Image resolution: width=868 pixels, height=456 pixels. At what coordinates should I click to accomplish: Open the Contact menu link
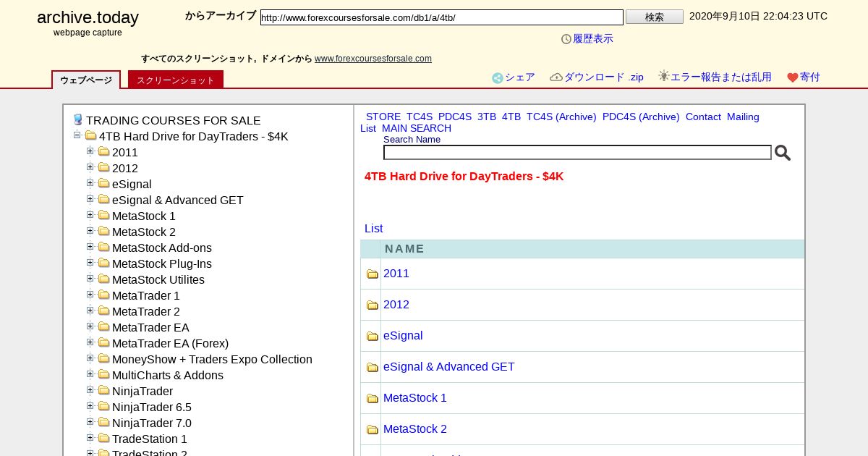[x=703, y=117]
